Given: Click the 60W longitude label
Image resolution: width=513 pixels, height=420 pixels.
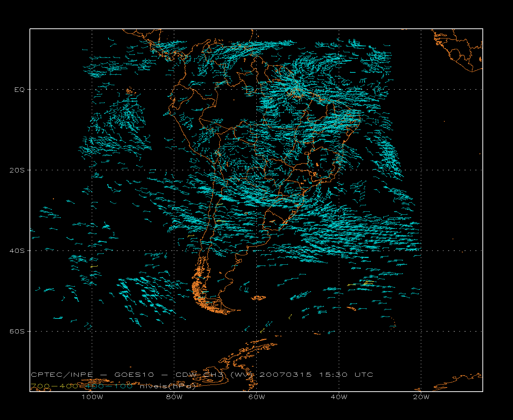Looking at the screenshot, I should click(x=257, y=397).
